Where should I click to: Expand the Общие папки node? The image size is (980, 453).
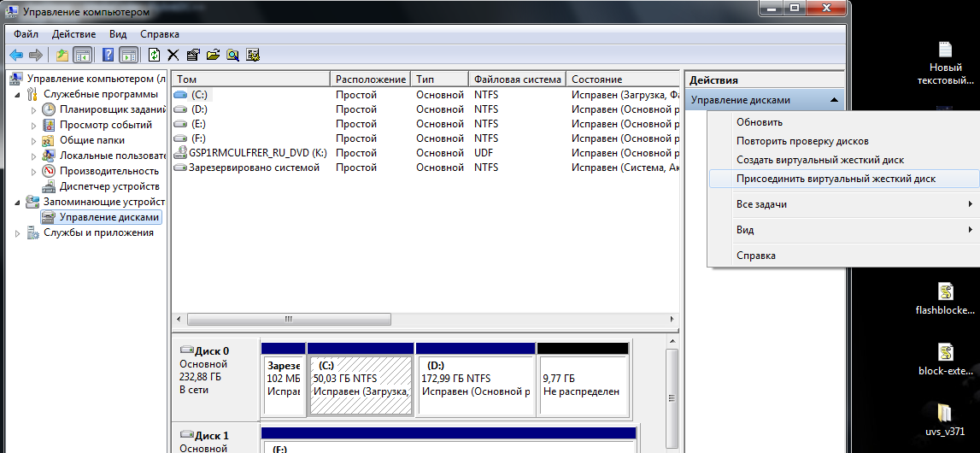[x=34, y=140]
